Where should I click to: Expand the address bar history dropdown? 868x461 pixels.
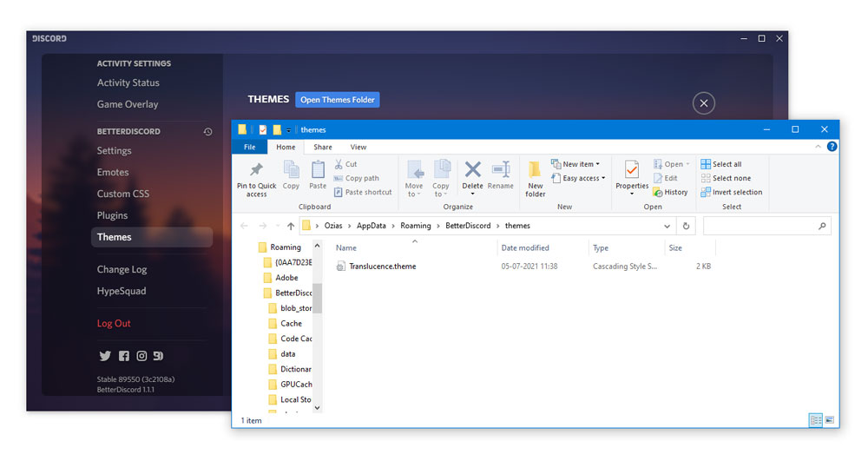(667, 226)
